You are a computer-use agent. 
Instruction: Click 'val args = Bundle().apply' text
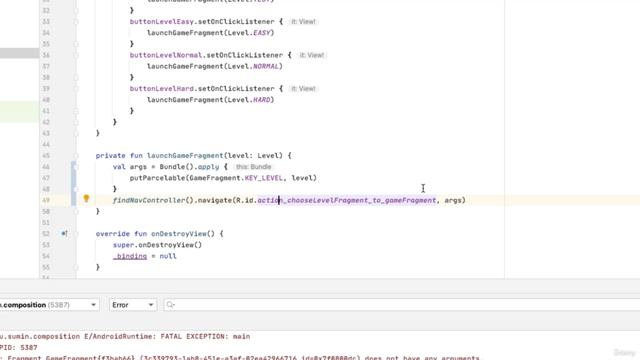pyautogui.click(x=166, y=167)
